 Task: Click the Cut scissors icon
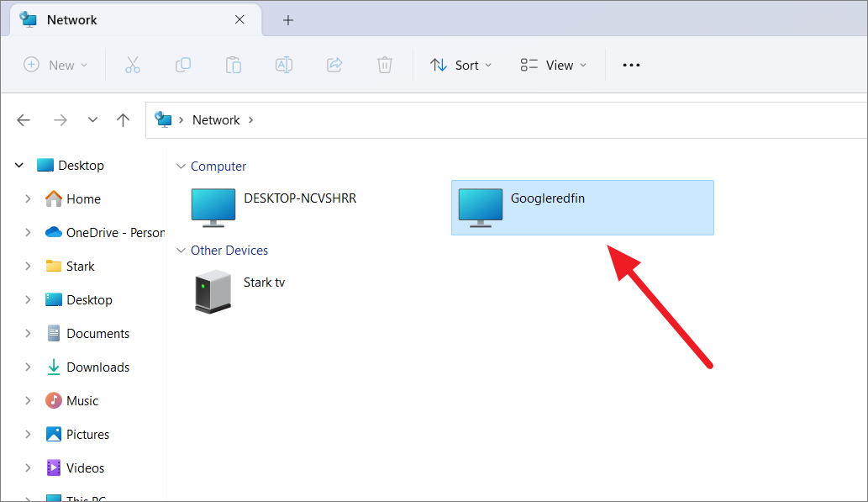[x=132, y=65]
